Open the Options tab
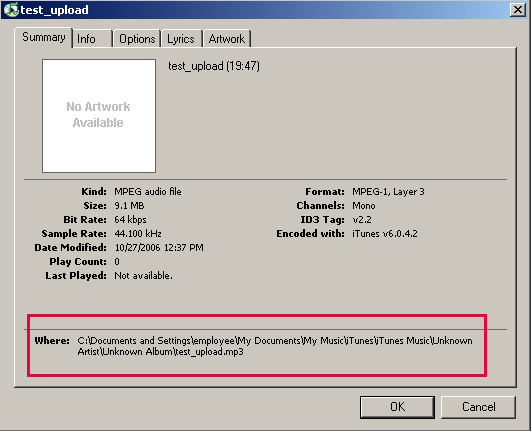This screenshot has width=531, height=431. coord(137,39)
